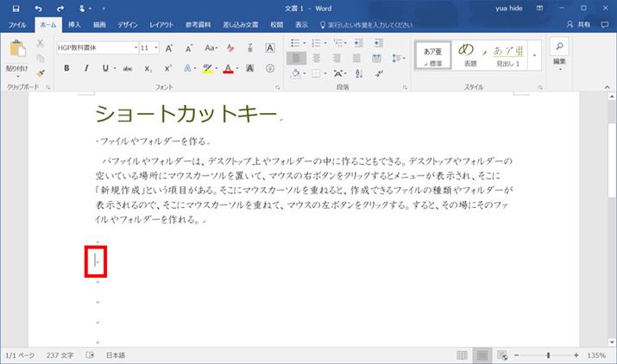Switch to Print Layout view in status bar
The image size is (617, 364).
(482, 355)
